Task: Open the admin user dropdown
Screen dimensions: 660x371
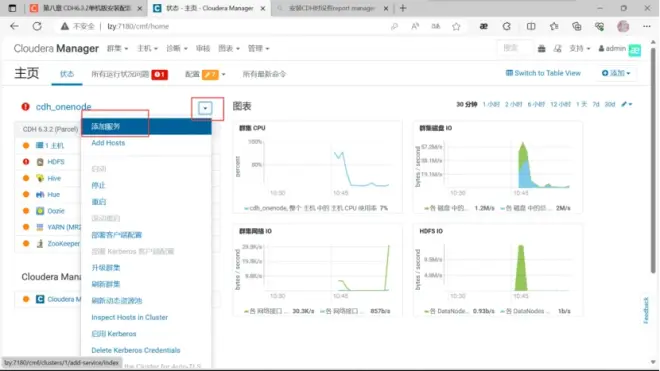Action: pos(612,48)
